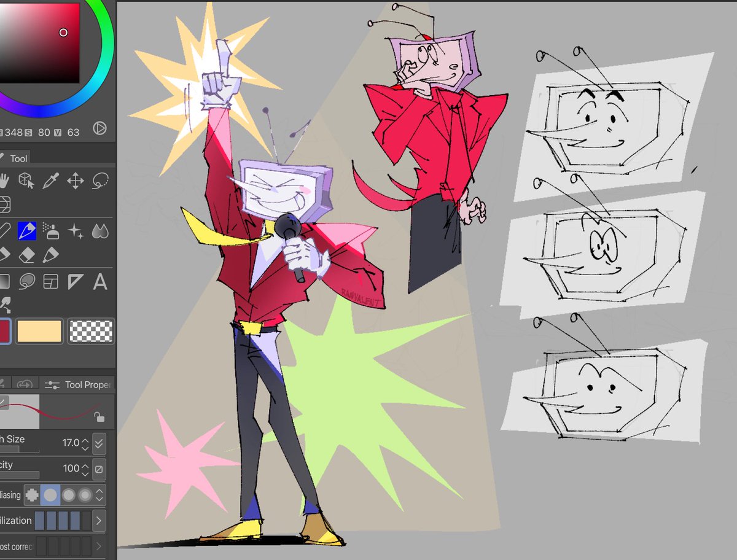Set anti-aliasing to Medium

(68, 495)
